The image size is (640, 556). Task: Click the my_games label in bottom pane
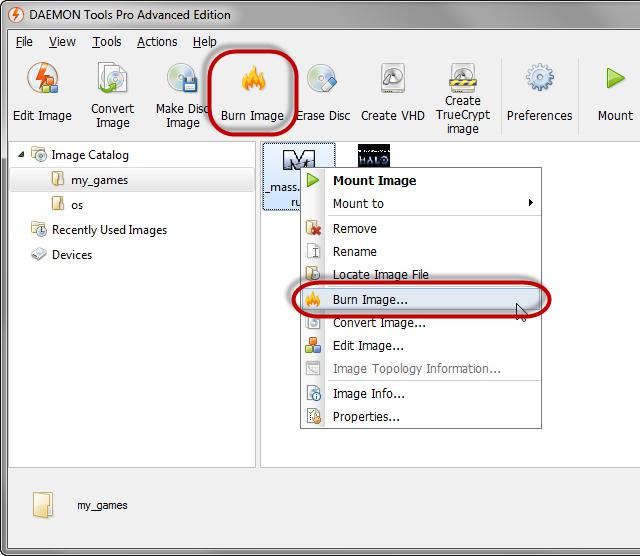point(102,505)
